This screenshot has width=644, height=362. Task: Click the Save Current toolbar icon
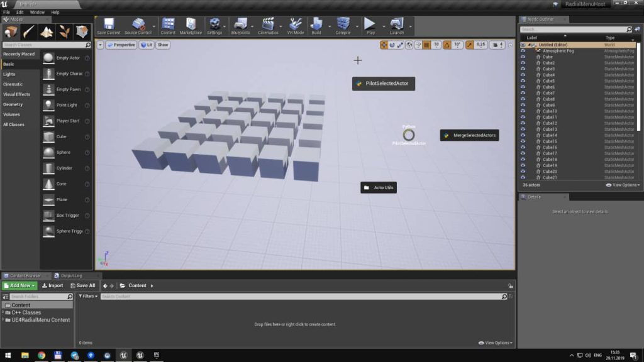pyautogui.click(x=109, y=26)
